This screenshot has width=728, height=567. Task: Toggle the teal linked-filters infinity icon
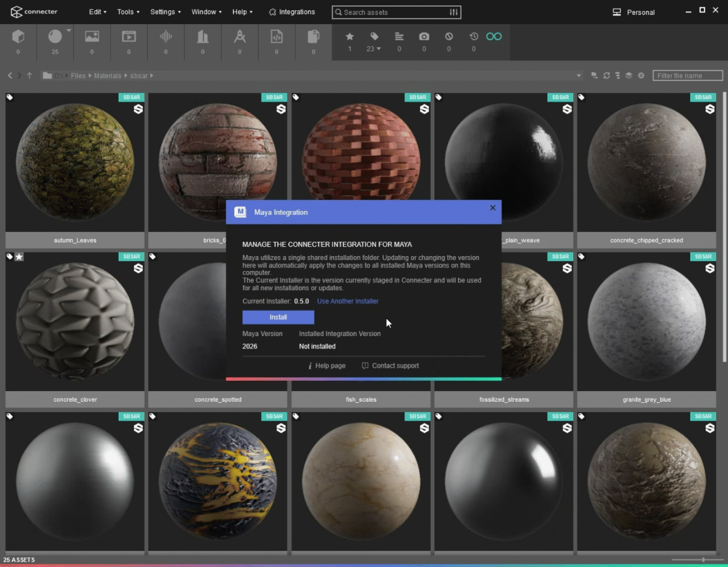[x=494, y=36]
